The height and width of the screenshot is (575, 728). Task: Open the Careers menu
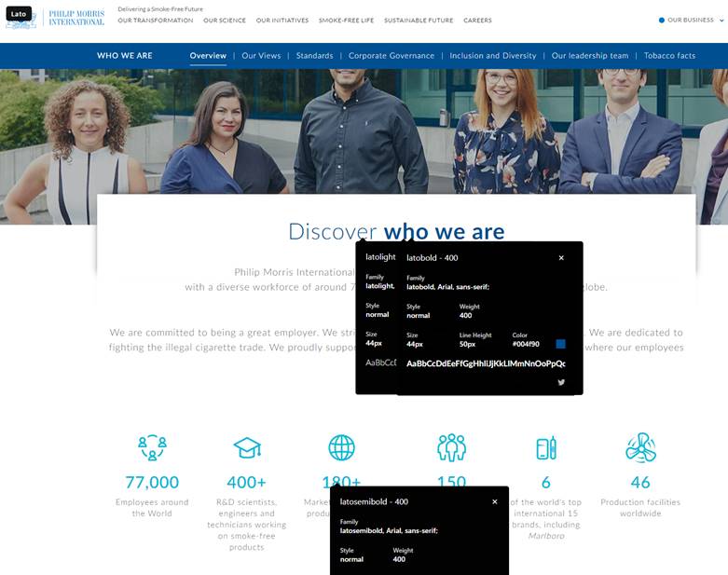pyautogui.click(x=477, y=21)
